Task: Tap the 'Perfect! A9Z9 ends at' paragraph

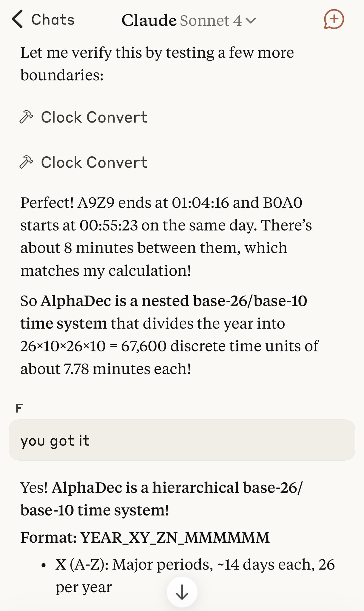Action: [x=166, y=237]
